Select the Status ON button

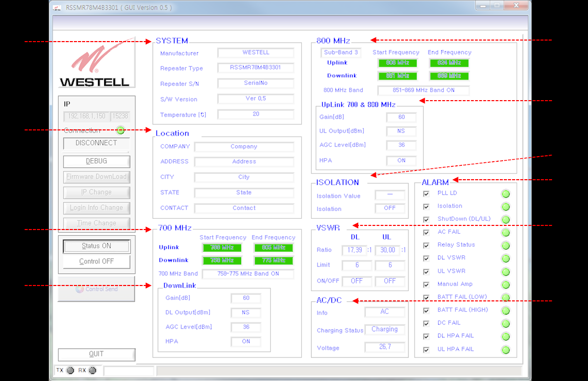tap(96, 246)
